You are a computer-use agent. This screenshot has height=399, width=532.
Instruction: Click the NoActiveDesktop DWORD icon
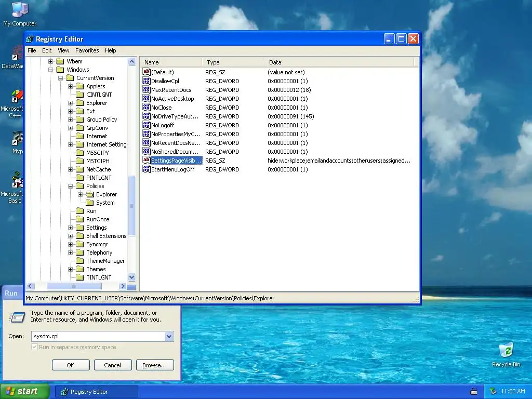(x=146, y=98)
